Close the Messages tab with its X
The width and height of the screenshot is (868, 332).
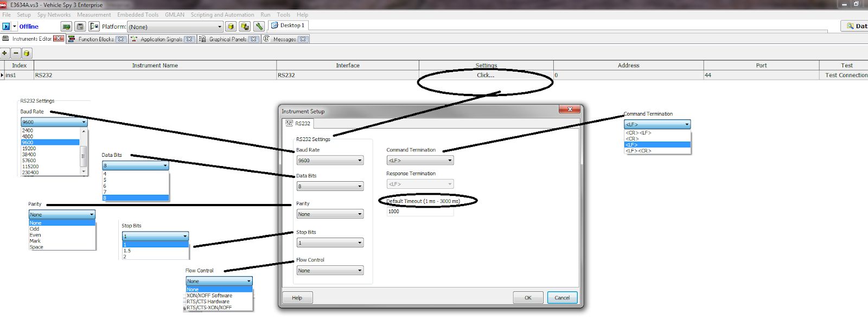click(303, 39)
